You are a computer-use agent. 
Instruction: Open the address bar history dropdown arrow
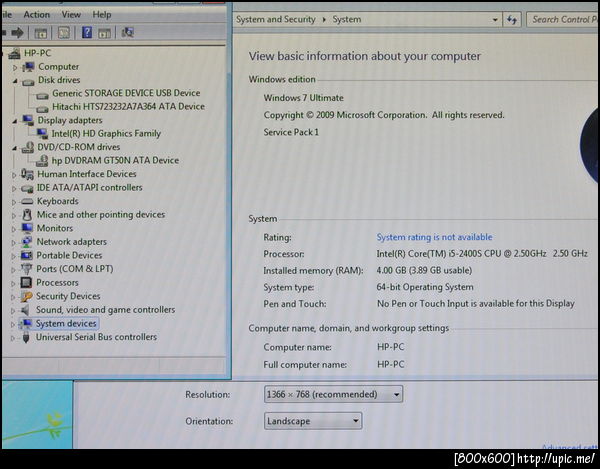point(495,20)
